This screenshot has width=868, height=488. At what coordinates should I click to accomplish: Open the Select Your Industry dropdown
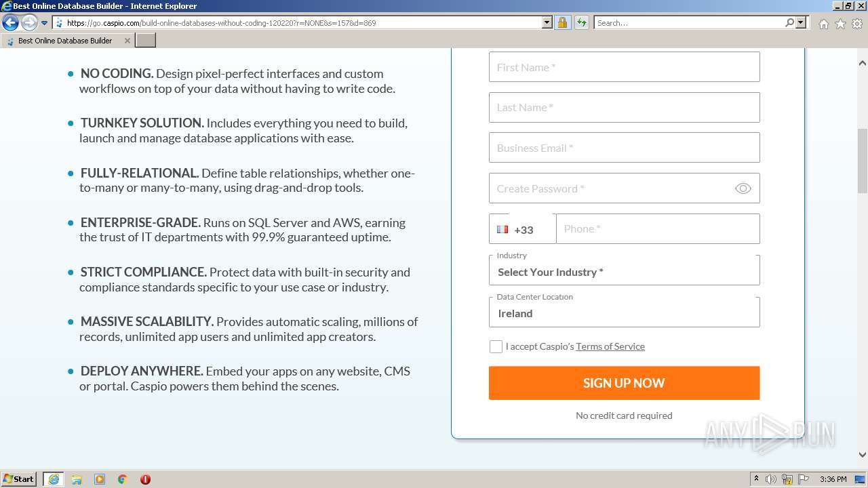click(624, 270)
